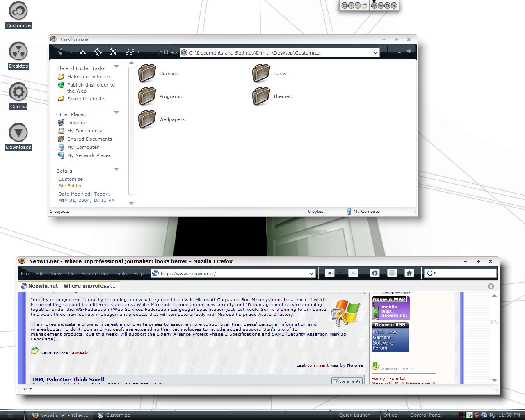Click the eWeek news source link
The height and width of the screenshot is (420, 525).
pos(80,352)
